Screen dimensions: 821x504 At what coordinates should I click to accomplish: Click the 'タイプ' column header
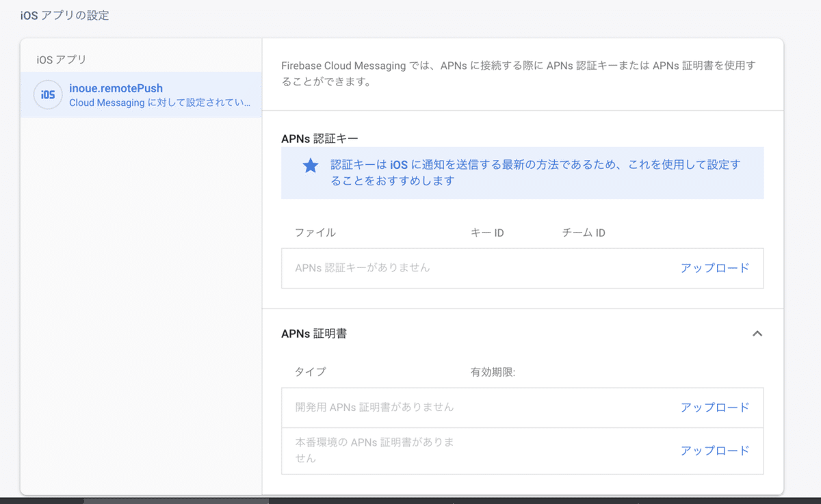click(311, 372)
